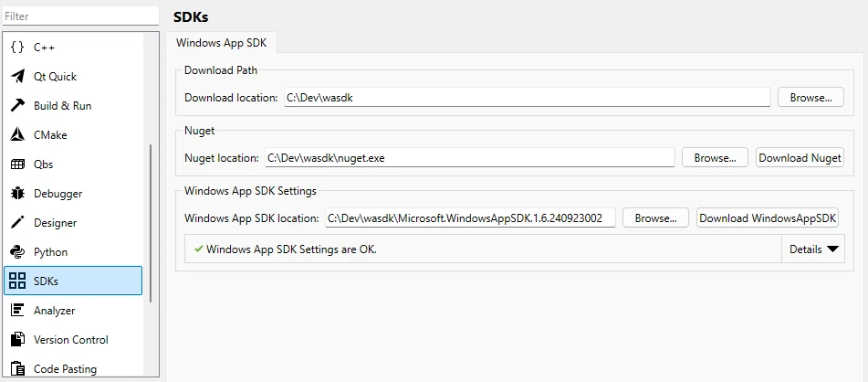Select the Code Pasting category
This screenshot has width=868, height=382.
click(65, 369)
